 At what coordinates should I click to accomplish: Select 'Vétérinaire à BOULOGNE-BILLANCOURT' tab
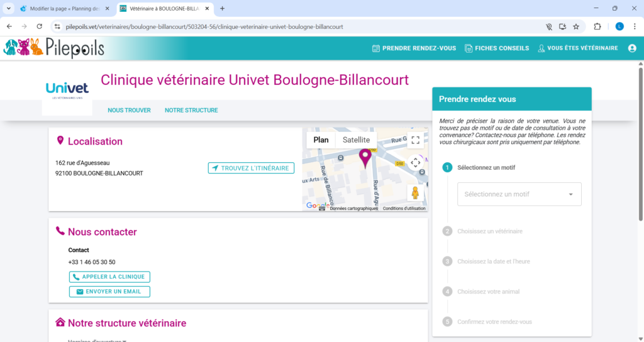[x=165, y=9]
